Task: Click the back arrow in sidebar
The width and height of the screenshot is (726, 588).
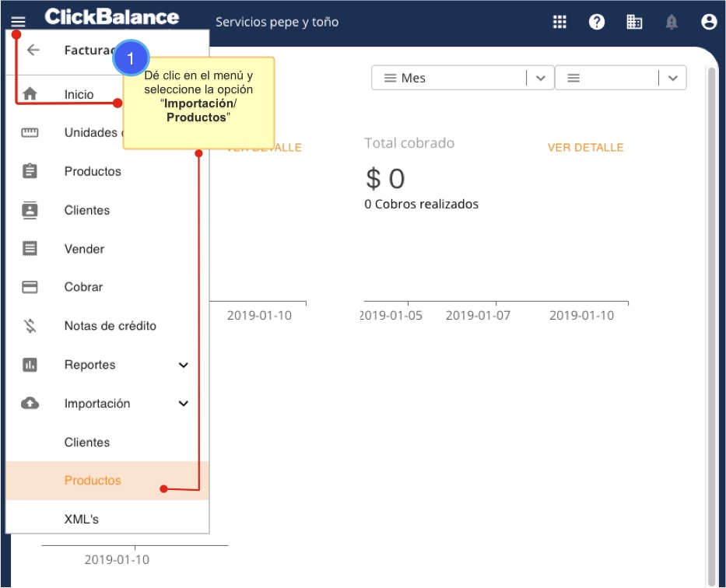Action: pos(33,51)
